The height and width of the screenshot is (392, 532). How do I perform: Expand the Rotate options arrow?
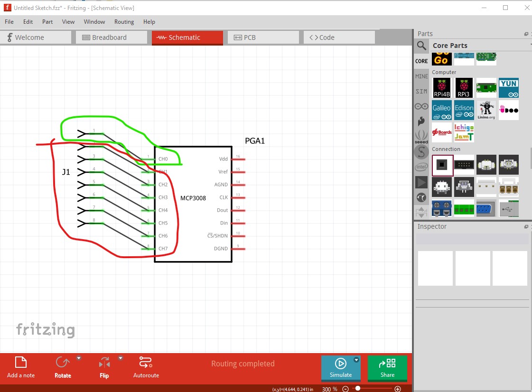point(79,358)
